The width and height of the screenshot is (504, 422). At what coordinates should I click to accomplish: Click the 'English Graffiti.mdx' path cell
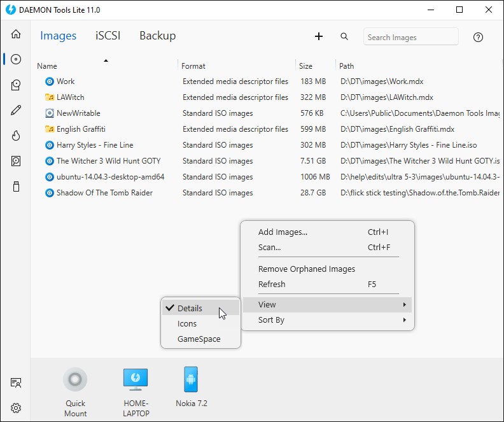tap(397, 129)
